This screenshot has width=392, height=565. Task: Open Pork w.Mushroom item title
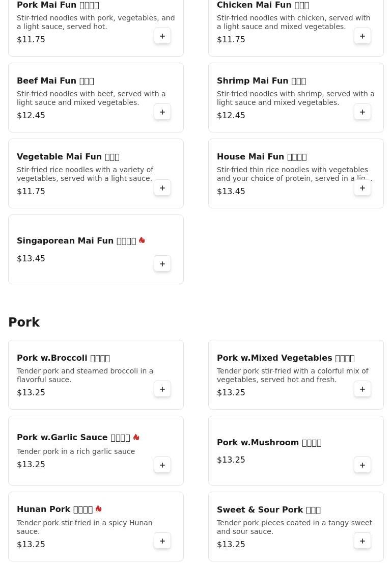269,443
